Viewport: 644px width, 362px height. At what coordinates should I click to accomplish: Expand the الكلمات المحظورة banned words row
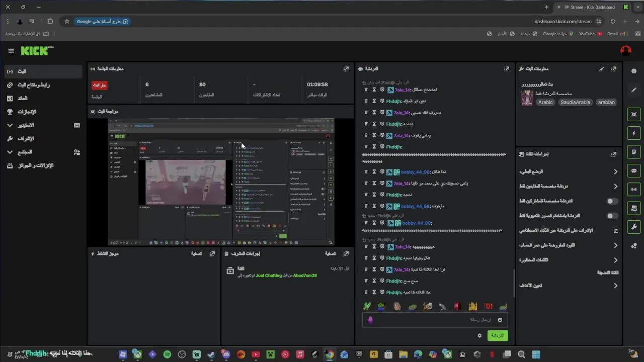click(x=569, y=260)
